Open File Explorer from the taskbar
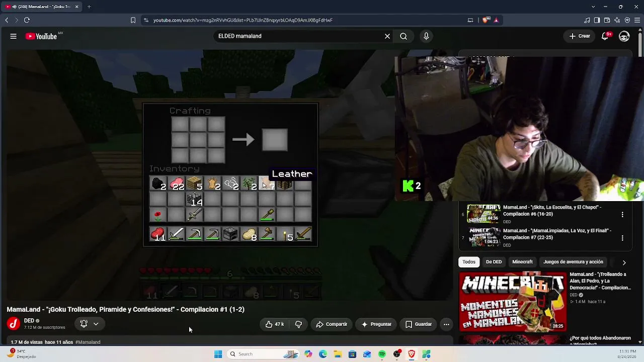The width and height of the screenshot is (644, 362). coord(338,354)
